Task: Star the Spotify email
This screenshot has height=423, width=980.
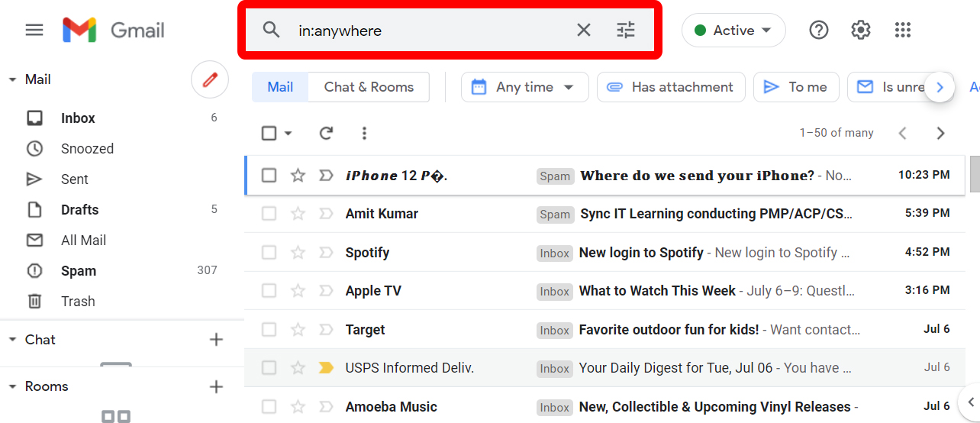Action: click(x=298, y=252)
